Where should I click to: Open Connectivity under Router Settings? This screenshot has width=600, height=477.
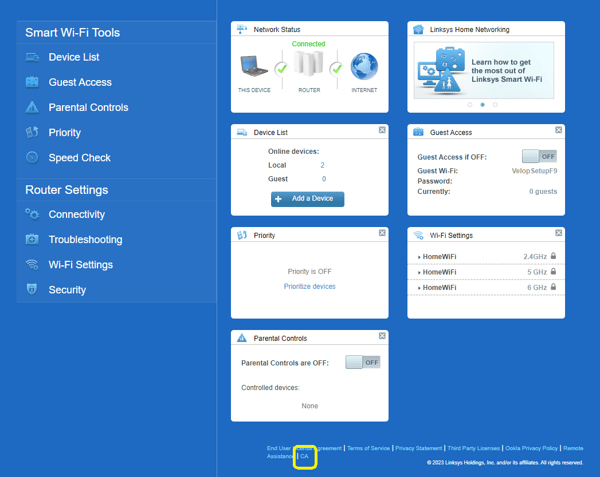pos(77,214)
